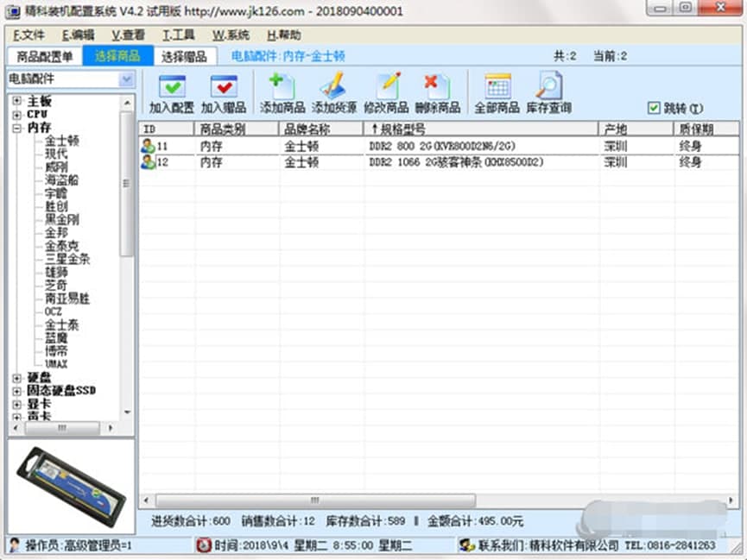This screenshot has height=560, width=747.
Task: Select 芝奇 in the memory tree
Action: 56,286
